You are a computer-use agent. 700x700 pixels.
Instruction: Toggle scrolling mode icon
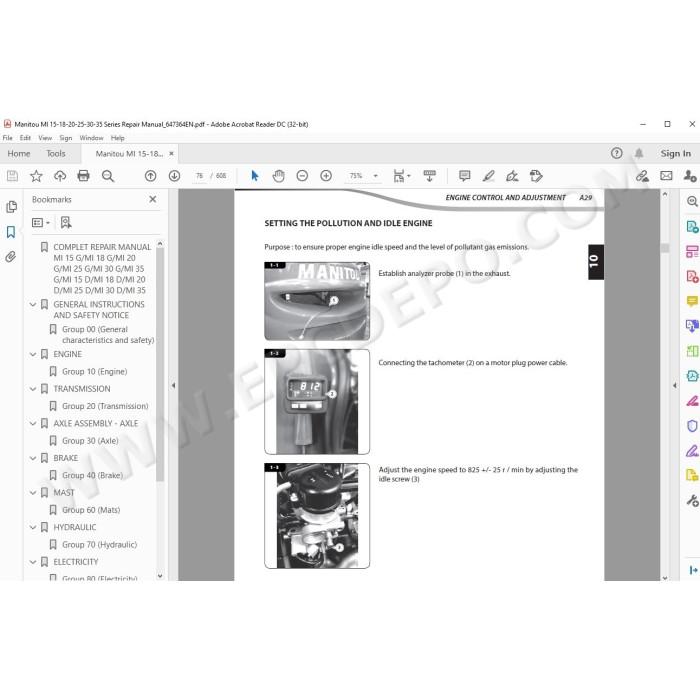click(429, 176)
